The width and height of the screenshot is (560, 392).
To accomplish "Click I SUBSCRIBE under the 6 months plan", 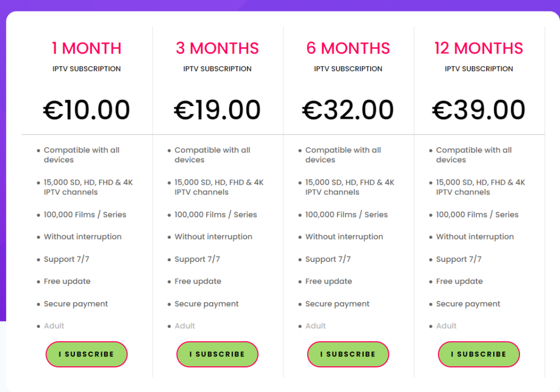I will pyautogui.click(x=348, y=354).
